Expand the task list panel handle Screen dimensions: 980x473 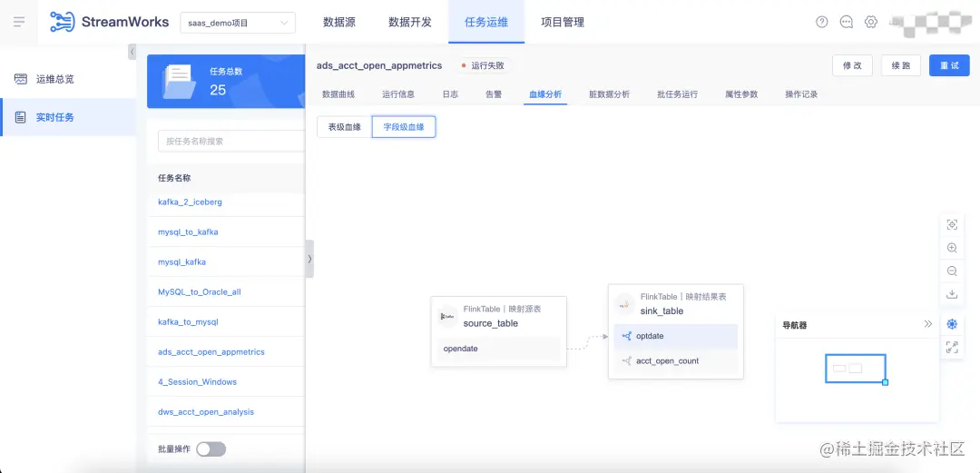(309, 259)
